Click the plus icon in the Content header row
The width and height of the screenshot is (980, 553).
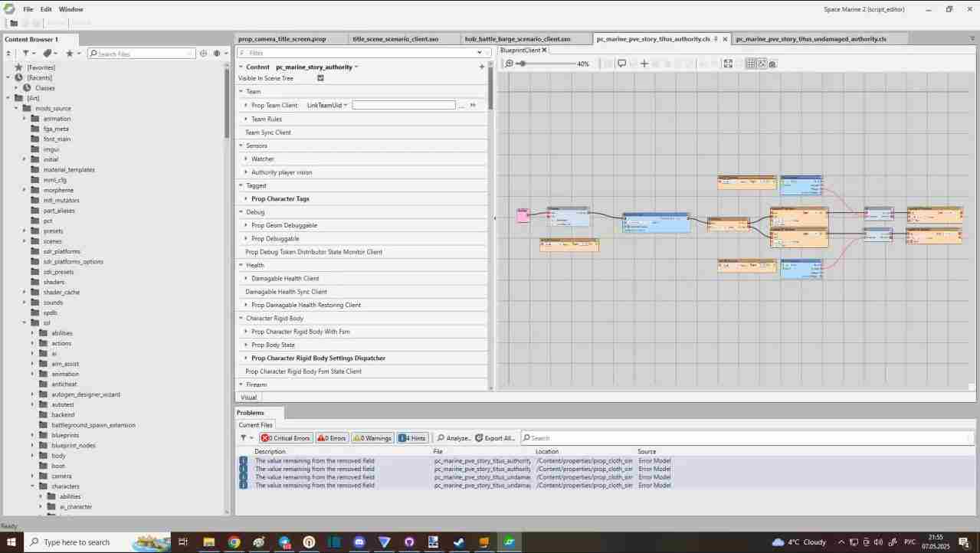coord(482,67)
